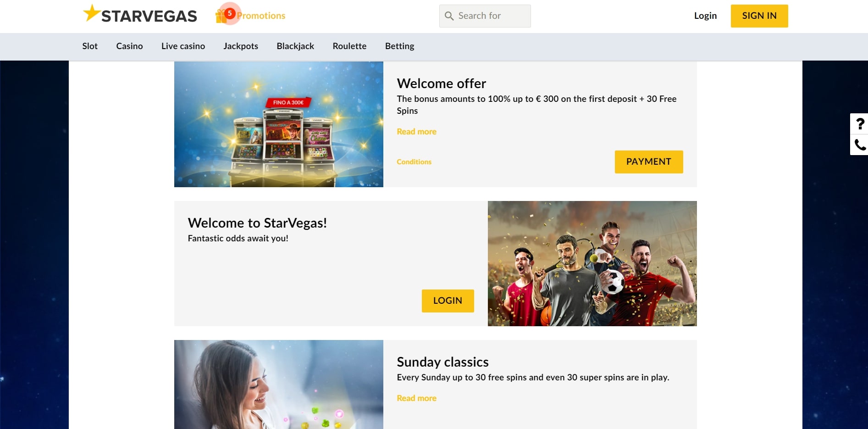Switch to the Betting section

point(399,46)
